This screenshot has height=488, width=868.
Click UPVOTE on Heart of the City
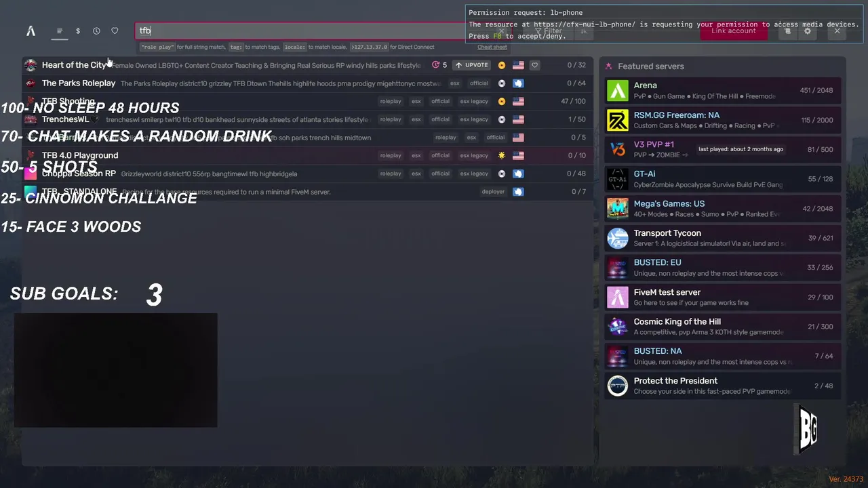click(x=472, y=65)
